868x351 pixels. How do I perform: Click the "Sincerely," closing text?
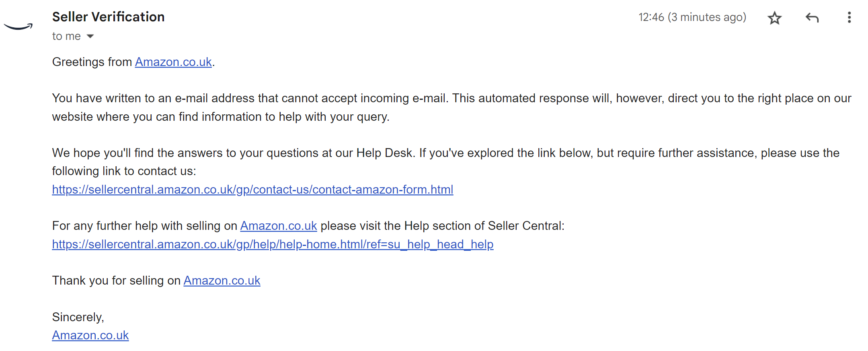78,317
